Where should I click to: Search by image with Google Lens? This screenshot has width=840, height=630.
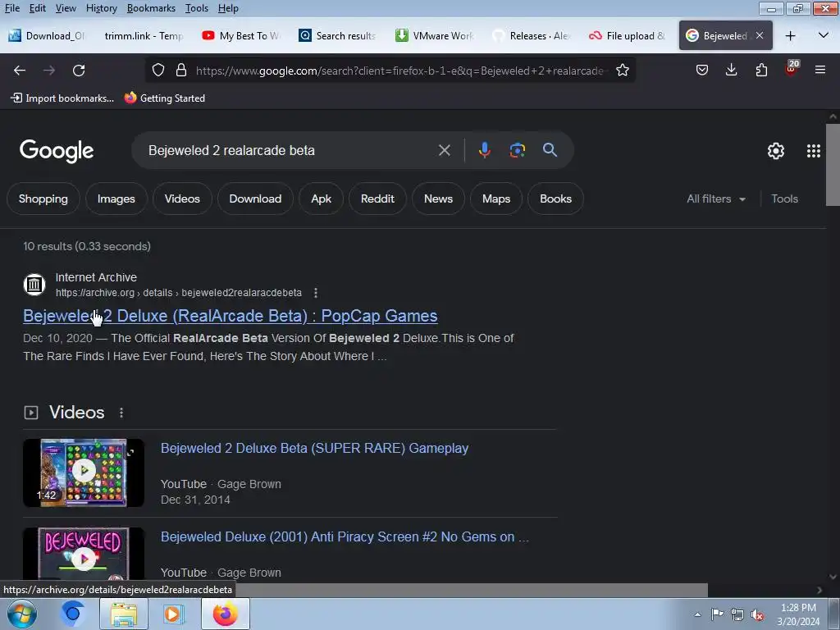[517, 151]
